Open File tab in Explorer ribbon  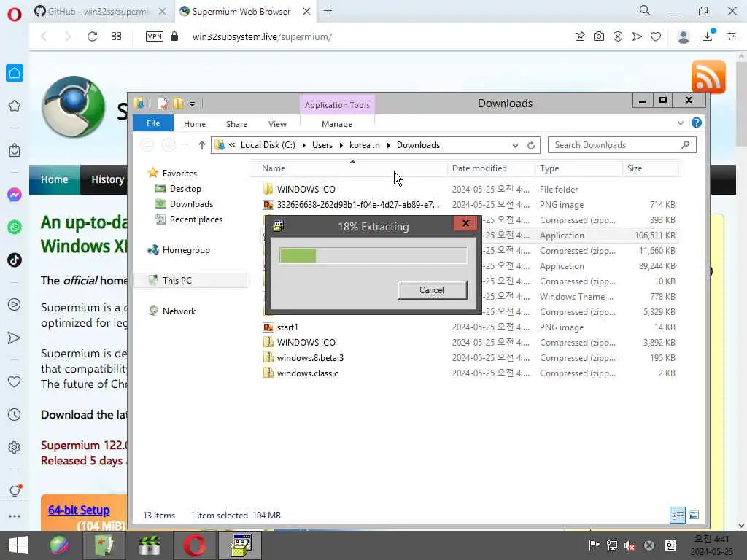(x=153, y=123)
